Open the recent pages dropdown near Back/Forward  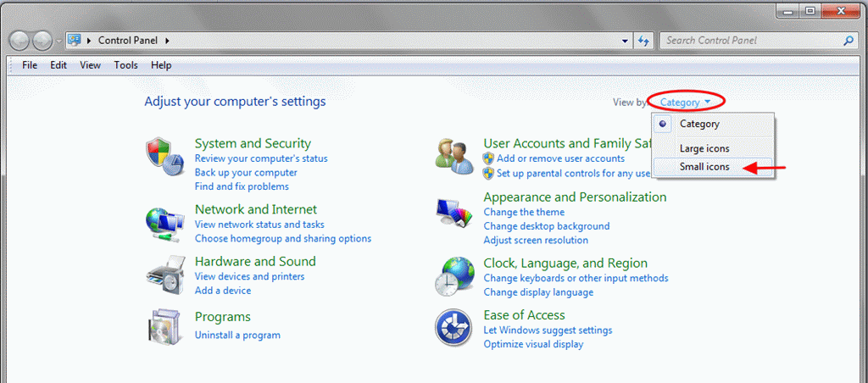tap(59, 41)
